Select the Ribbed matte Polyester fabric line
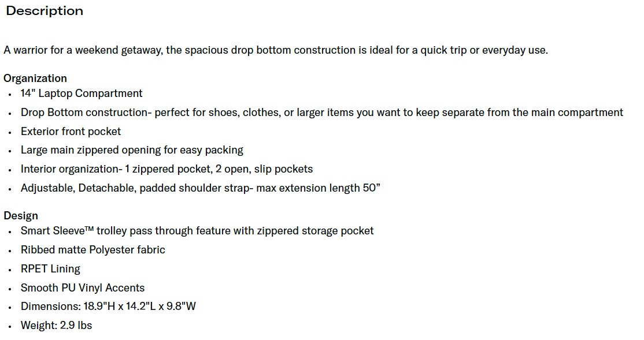 click(93, 250)
